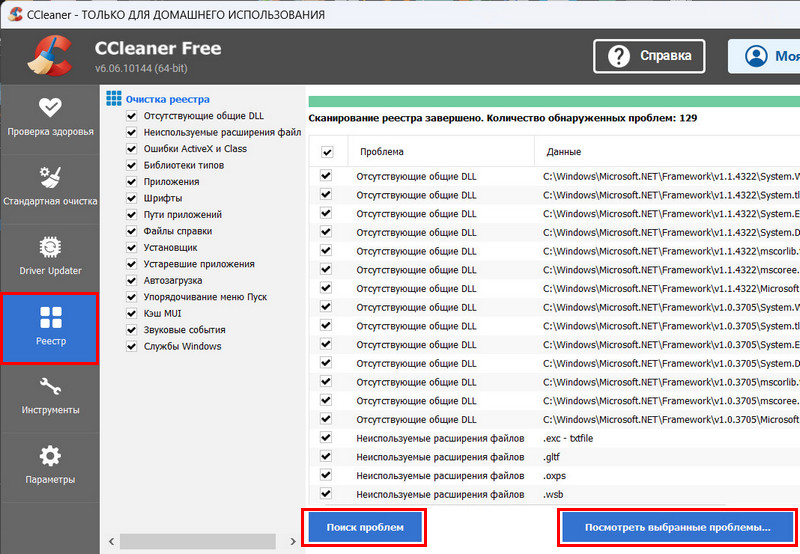Click the user account avatar icon
This screenshot has height=554, width=800.
756,56
